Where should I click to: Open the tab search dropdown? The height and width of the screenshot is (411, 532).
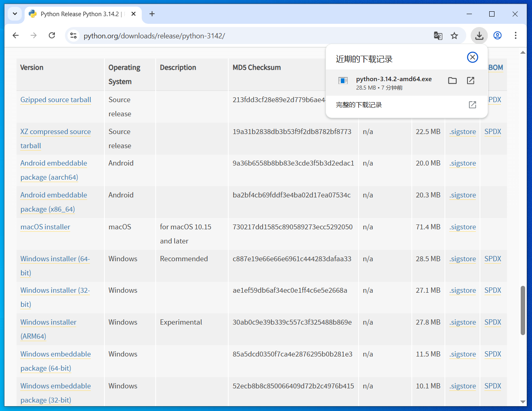click(15, 14)
